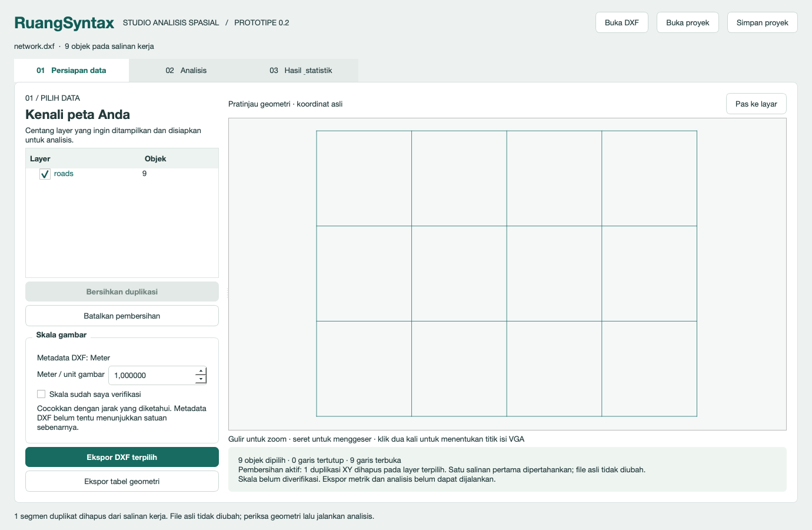Click the 'Skala belum diverifikasi' warning line
The image size is (812, 530).
point(367,479)
